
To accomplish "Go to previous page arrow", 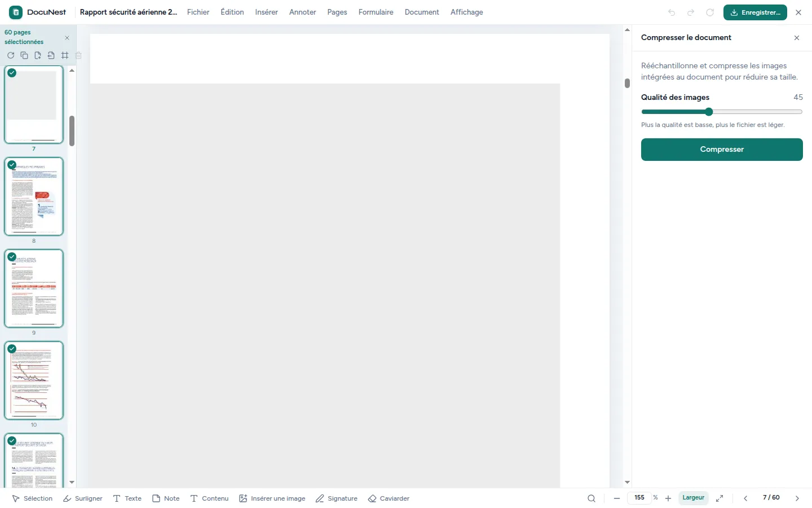I will click(745, 498).
